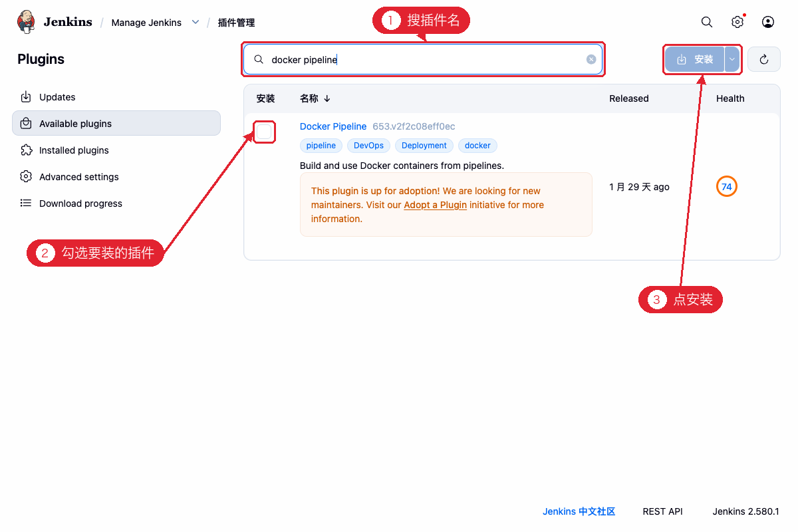The image size is (798, 532).
Task: Click the Installed plugins puzzle icon
Action: 26,150
